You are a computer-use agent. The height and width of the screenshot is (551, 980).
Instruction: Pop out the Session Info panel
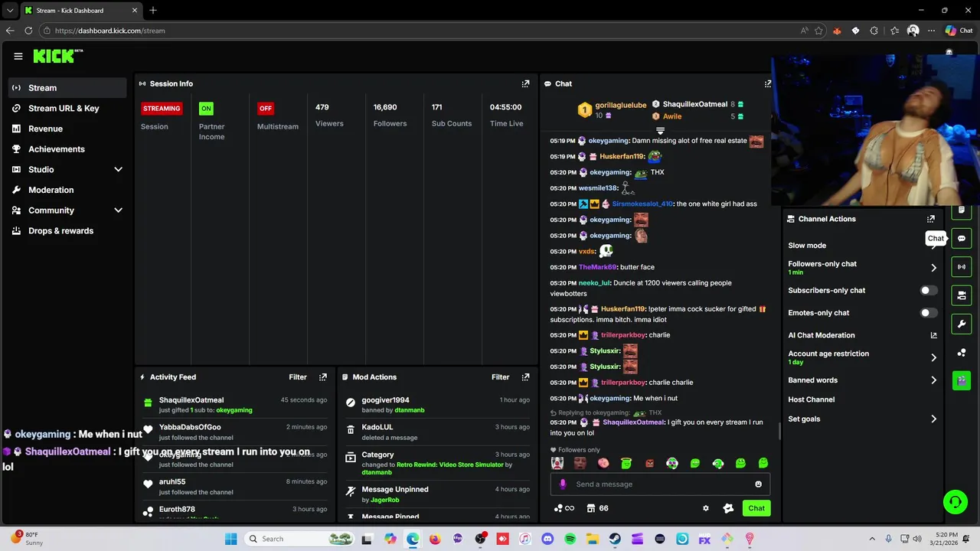525,83
